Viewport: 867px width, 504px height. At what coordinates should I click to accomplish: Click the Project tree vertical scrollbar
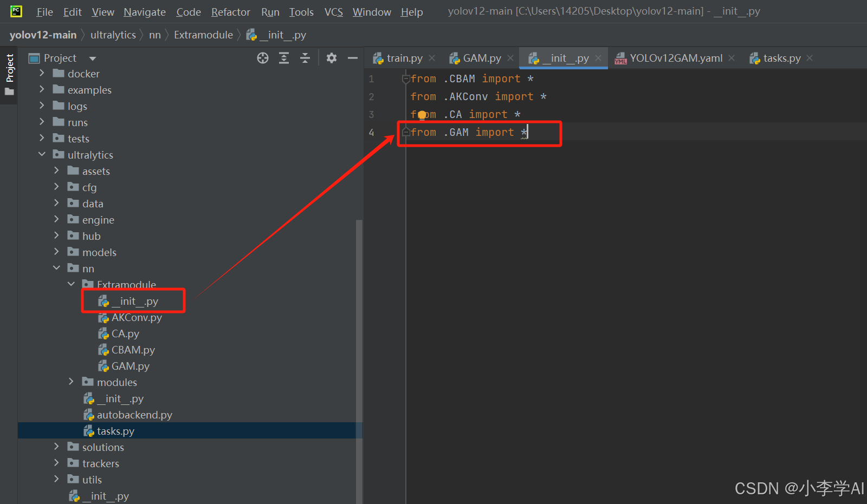(x=359, y=361)
